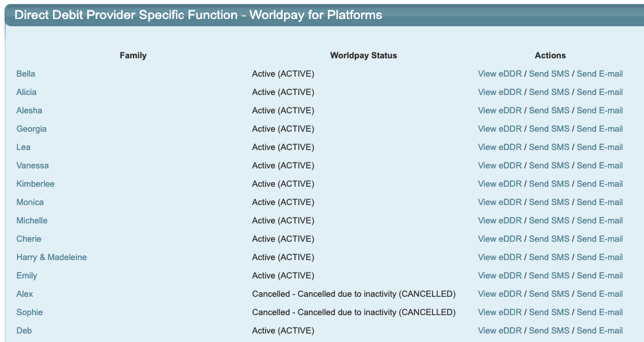Screen dimensions: 644x342
Task: Send E-mail to Michelle
Action: tap(599, 221)
